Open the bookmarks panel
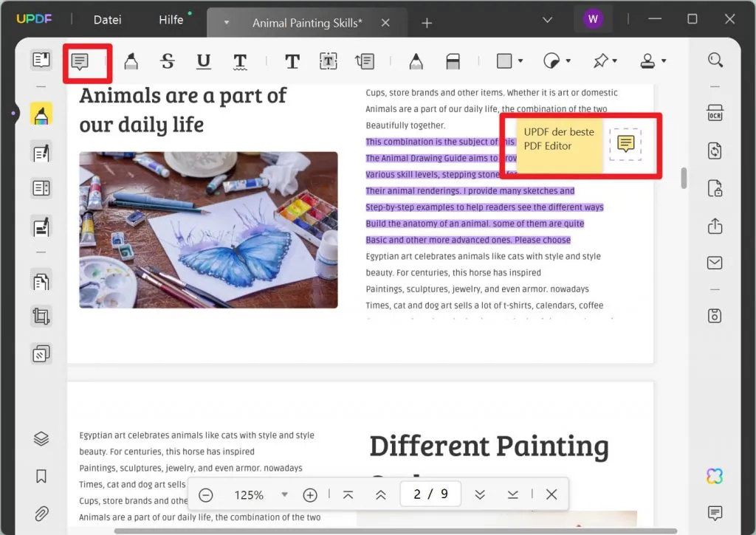Image resolution: width=756 pixels, height=535 pixels. pyautogui.click(x=41, y=476)
